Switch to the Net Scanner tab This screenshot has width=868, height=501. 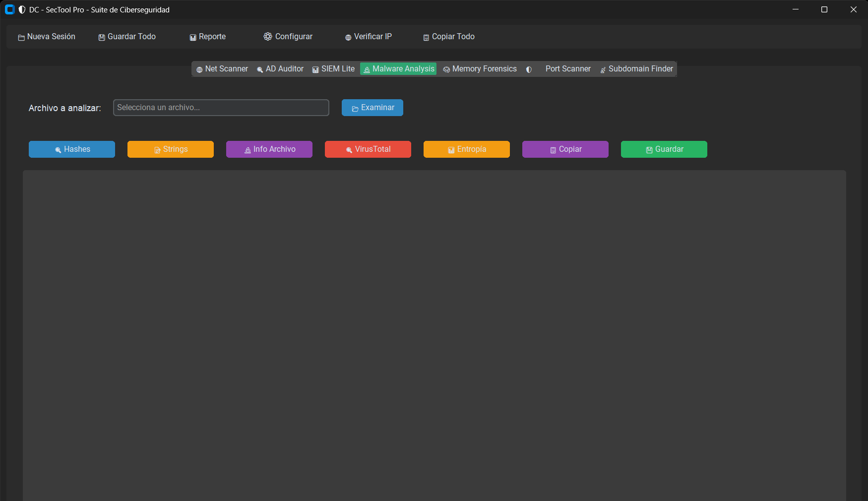(222, 69)
